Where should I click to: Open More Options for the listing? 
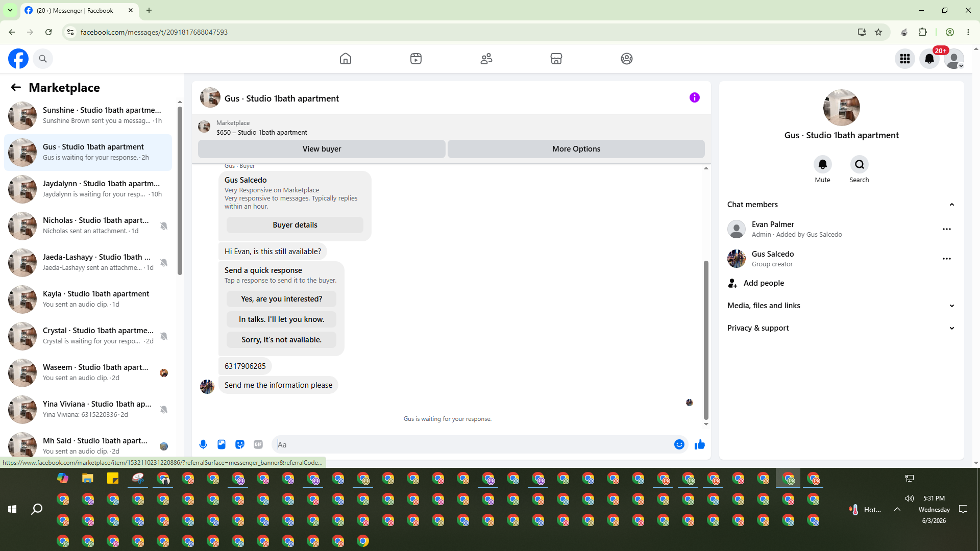[576, 149]
